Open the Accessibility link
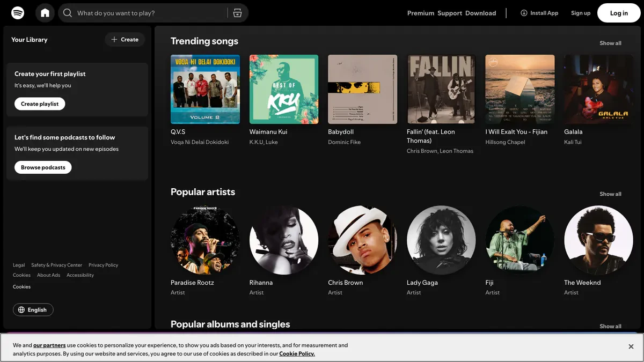 coord(80,275)
